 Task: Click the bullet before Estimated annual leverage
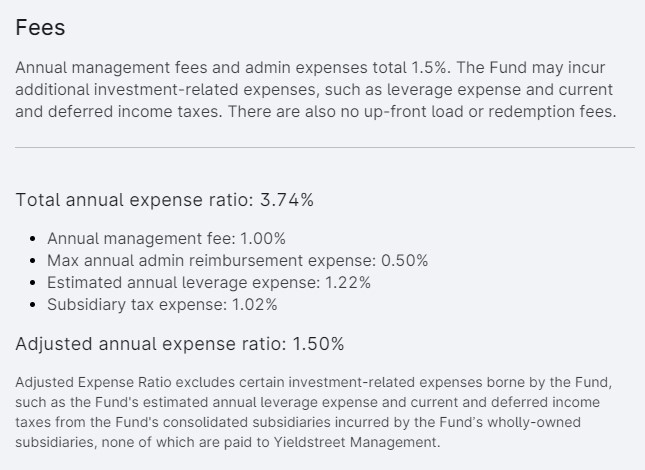[x=33, y=283]
